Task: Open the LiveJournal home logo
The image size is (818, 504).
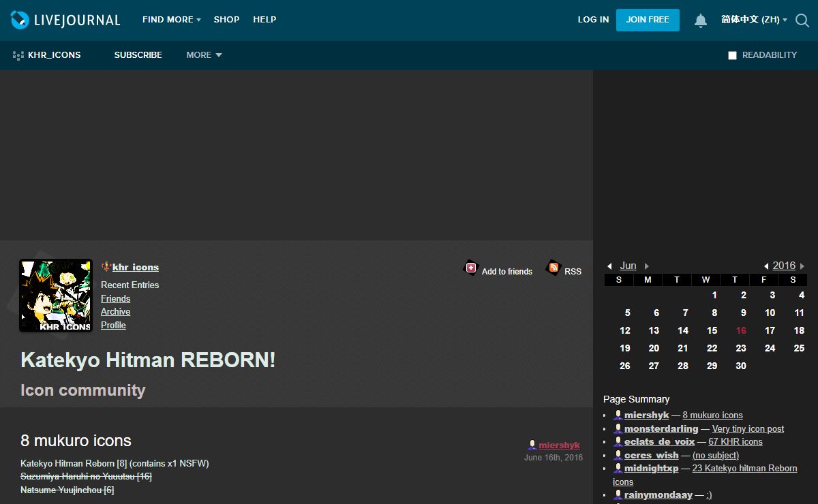Action: pos(65,20)
